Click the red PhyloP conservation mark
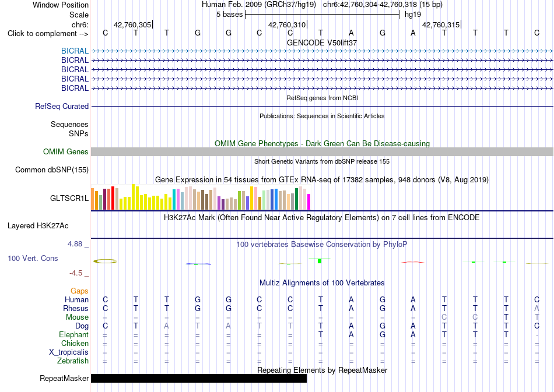This screenshot has width=554, height=392. pyautogui.click(x=413, y=262)
